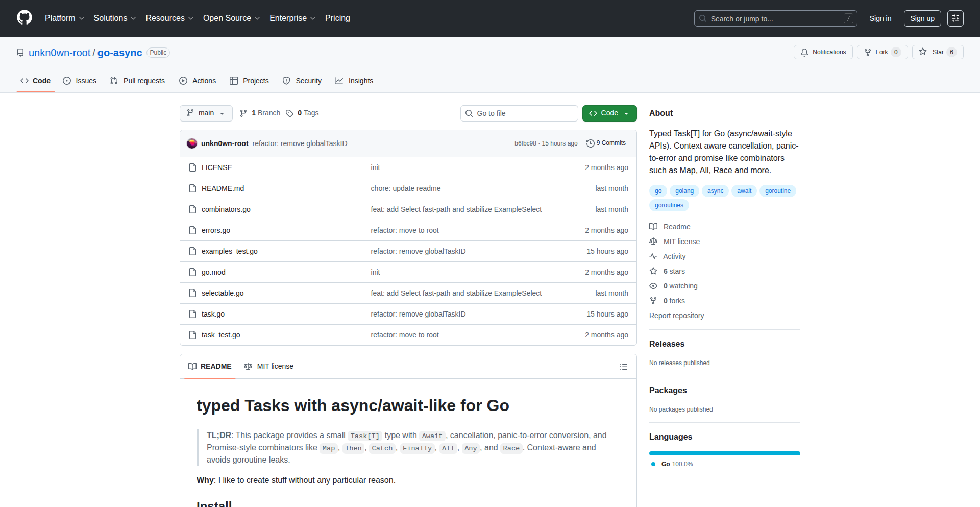Click the Go to file search field

(519, 113)
